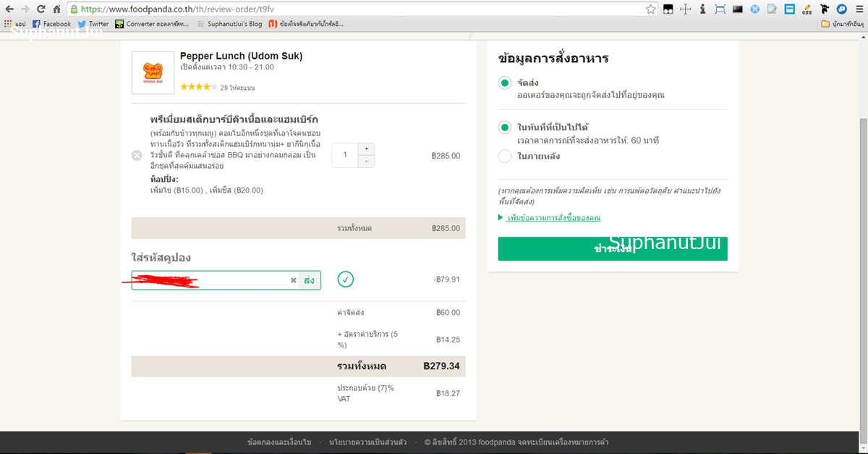Open the two-circle glasses extension icon
This screenshot has width=868, height=454.
click(x=668, y=9)
